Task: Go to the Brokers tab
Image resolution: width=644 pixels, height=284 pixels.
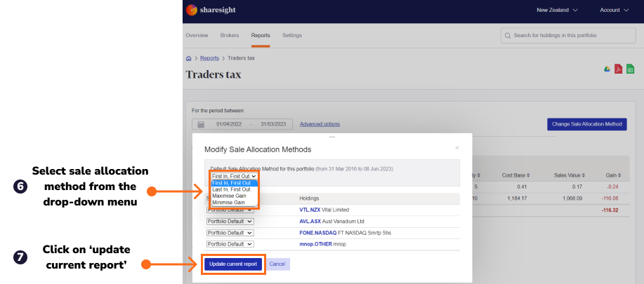Action: 230,35
